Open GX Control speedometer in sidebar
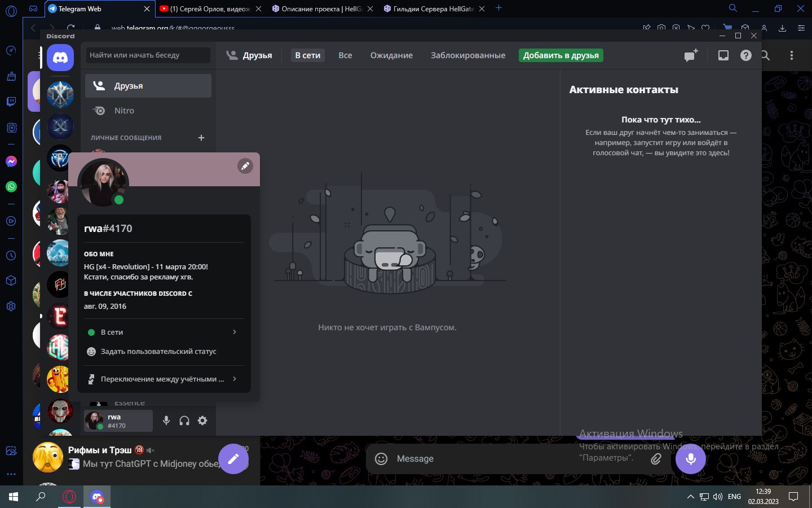This screenshot has width=812, height=508. 11,51
